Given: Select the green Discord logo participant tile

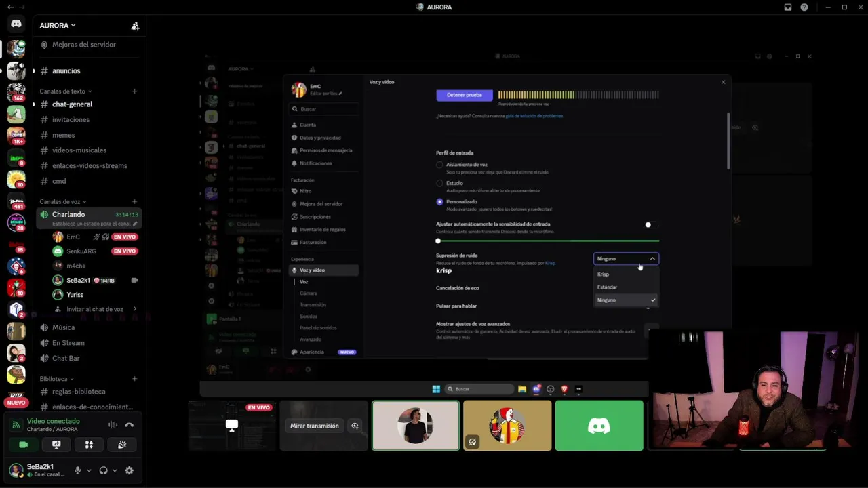Looking at the screenshot, I should (599, 426).
